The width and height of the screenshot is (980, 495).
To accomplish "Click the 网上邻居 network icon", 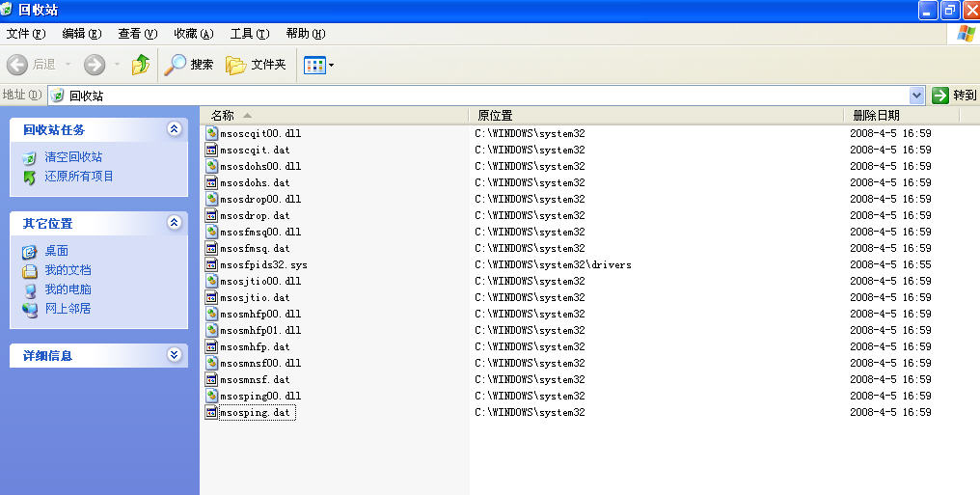I will [29, 310].
